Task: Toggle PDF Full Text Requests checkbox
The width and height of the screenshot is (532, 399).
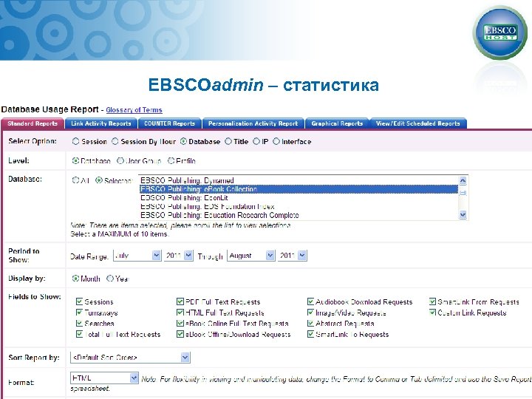Action: pyautogui.click(x=180, y=301)
